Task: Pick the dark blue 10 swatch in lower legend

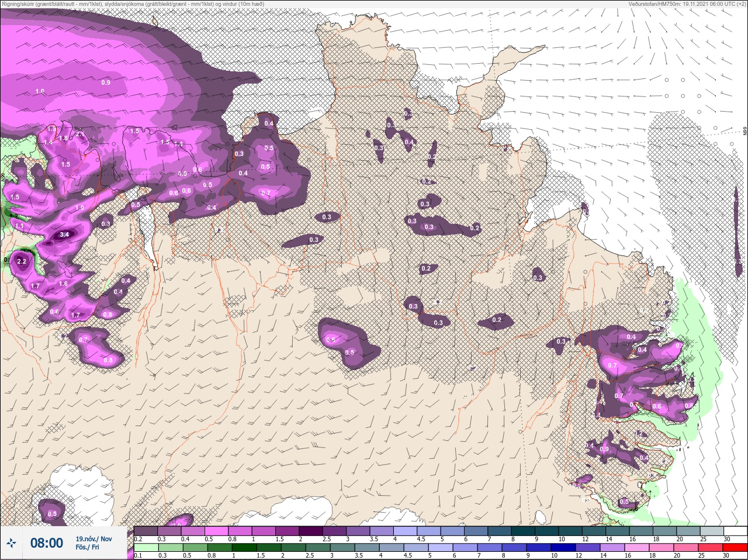Action: 563,548
